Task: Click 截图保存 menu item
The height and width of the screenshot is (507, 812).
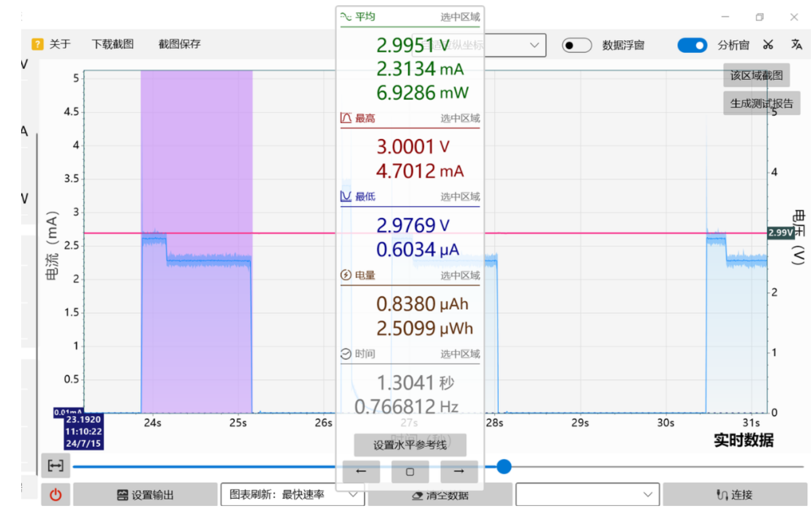Action: [x=179, y=44]
